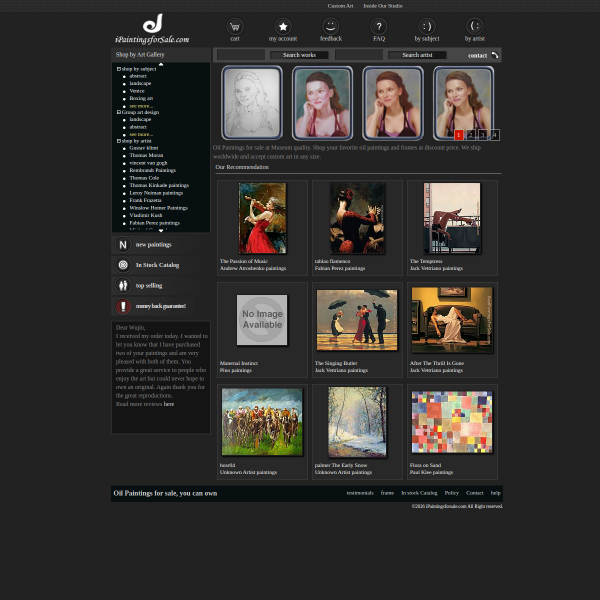
Task: Collapse the shop by subject tree
Action: tap(119, 69)
